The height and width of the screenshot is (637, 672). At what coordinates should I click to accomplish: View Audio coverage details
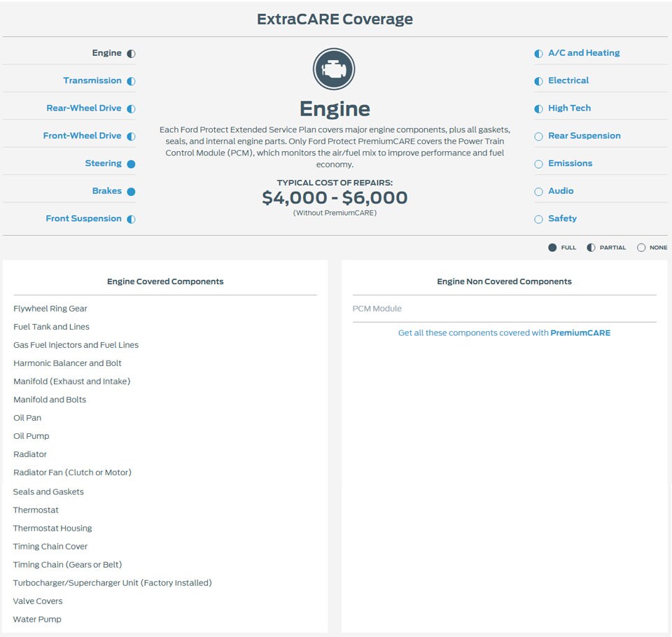[561, 191]
